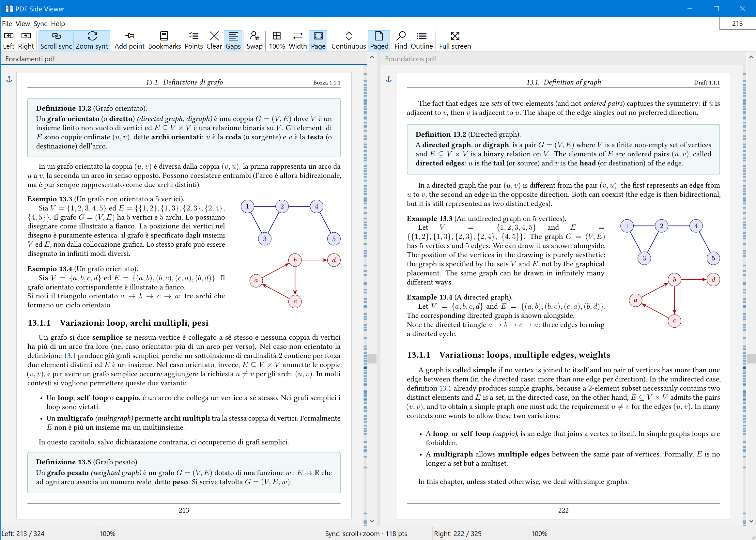Open the Bookmarks panel

click(x=164, y=40)
